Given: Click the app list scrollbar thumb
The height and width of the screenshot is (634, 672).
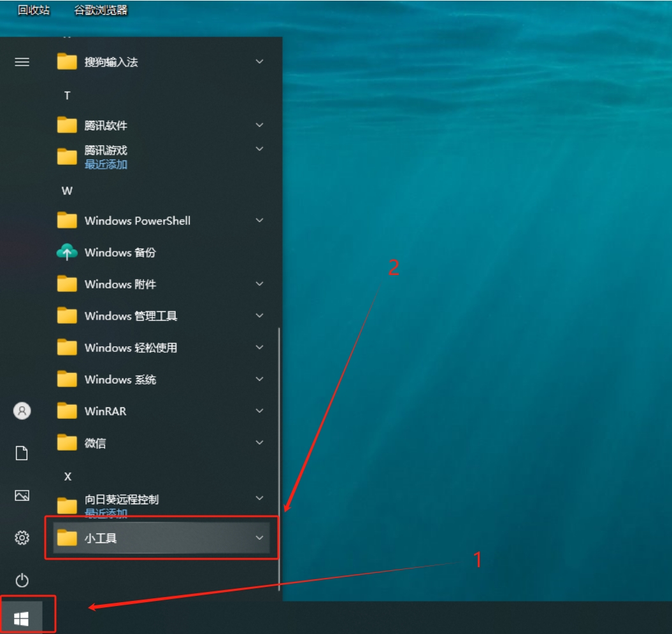Looking at the screenshot, I should [279, 455].
